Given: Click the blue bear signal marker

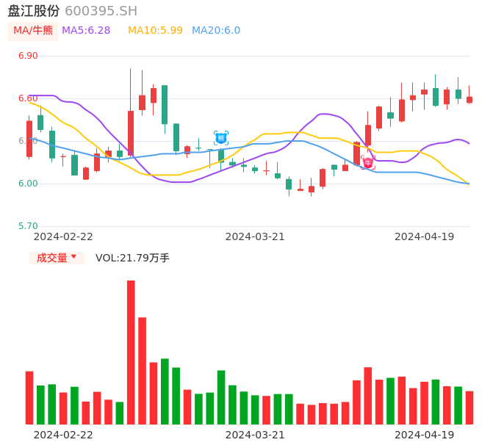Looking at the screenshot, I should [x=221, y=138].
